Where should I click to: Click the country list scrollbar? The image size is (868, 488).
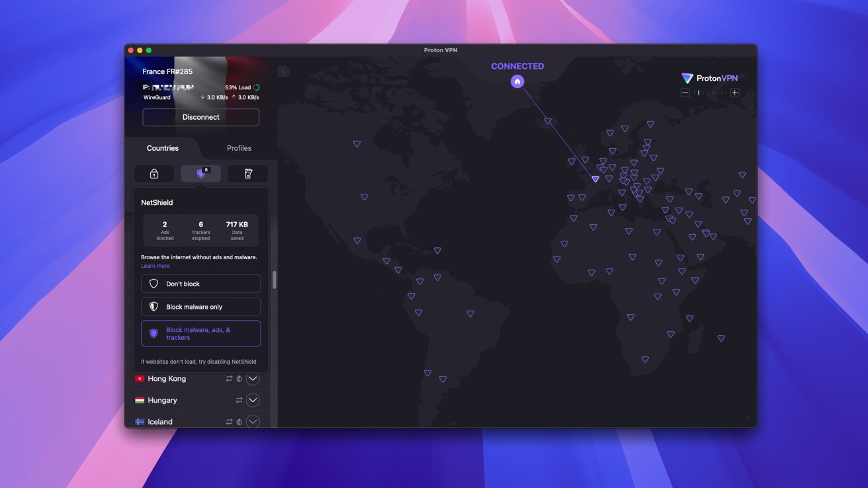click(274, 280)
